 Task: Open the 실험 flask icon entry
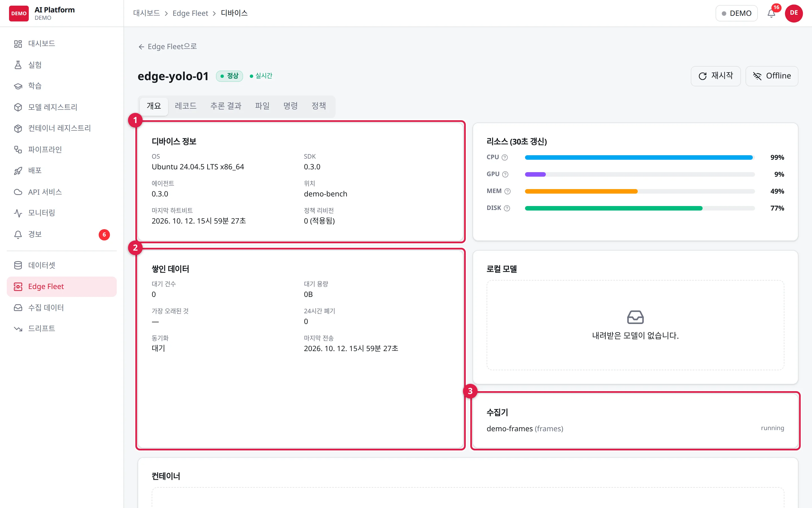pos(61,65)
